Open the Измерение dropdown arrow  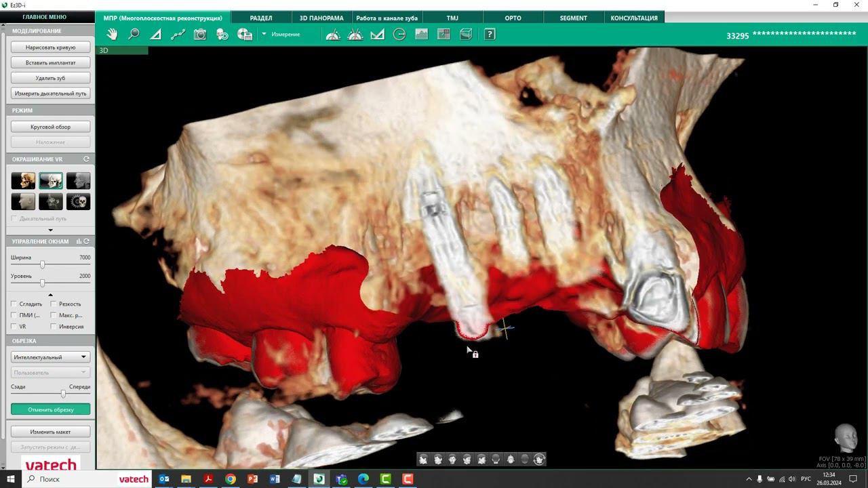click(x=264, y=35)
